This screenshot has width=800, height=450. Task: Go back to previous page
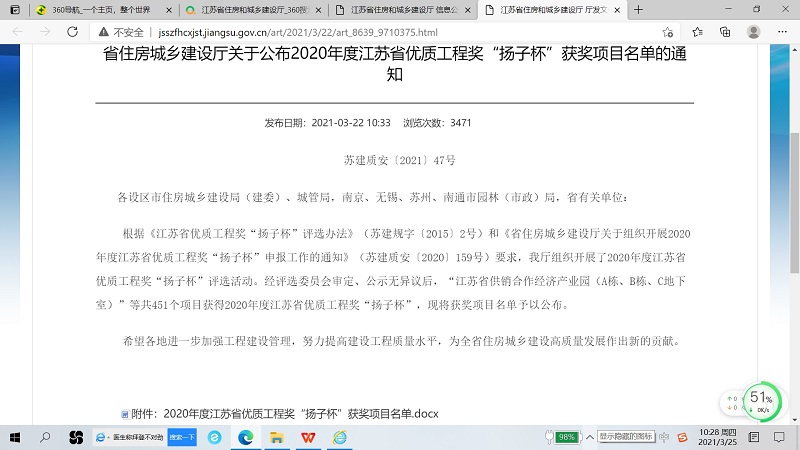pos(17,32)
